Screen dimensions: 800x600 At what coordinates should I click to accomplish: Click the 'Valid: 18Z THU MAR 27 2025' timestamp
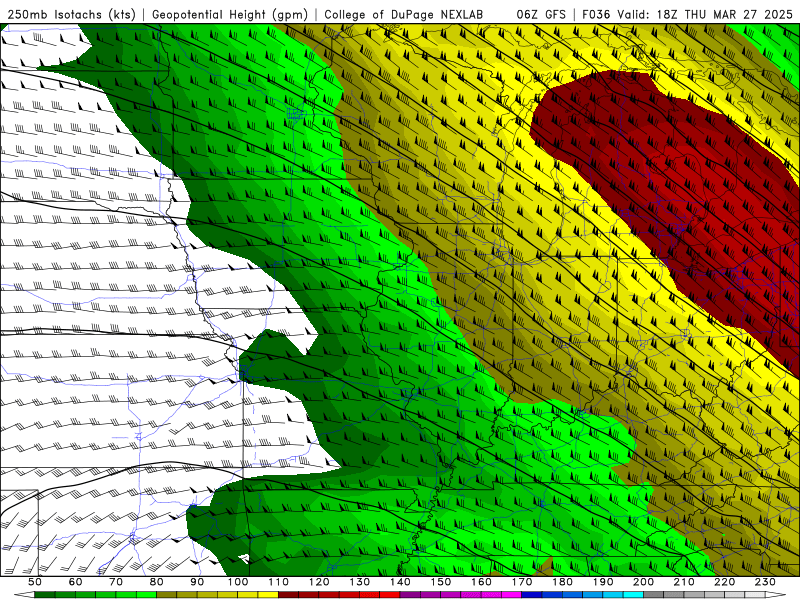[705, 14]
